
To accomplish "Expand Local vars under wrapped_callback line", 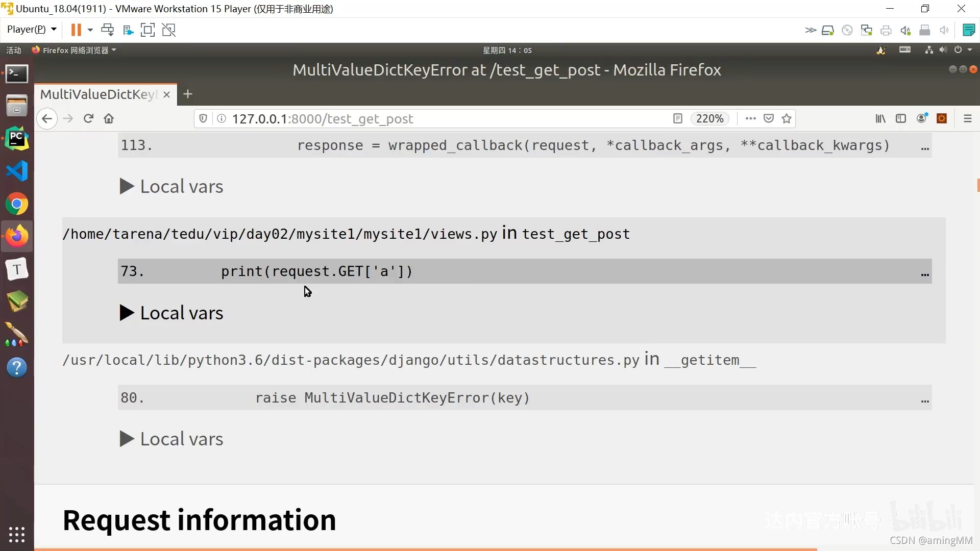I will click(171, 187).
